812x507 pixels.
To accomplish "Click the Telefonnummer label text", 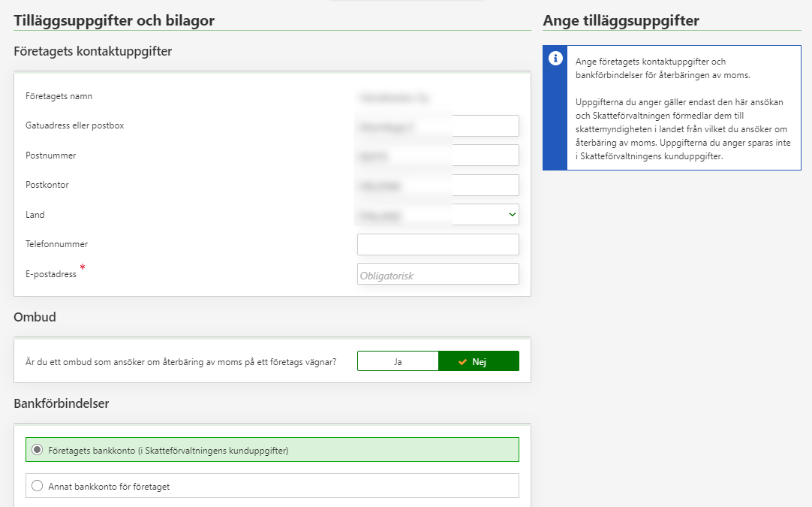I will click(x=56, y=244).
